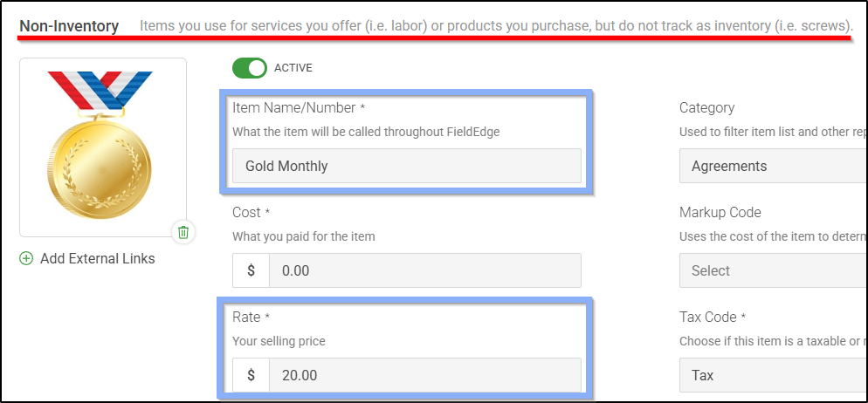
Task: Click the dollar sign beside Cost field
Action: point(251,270)
